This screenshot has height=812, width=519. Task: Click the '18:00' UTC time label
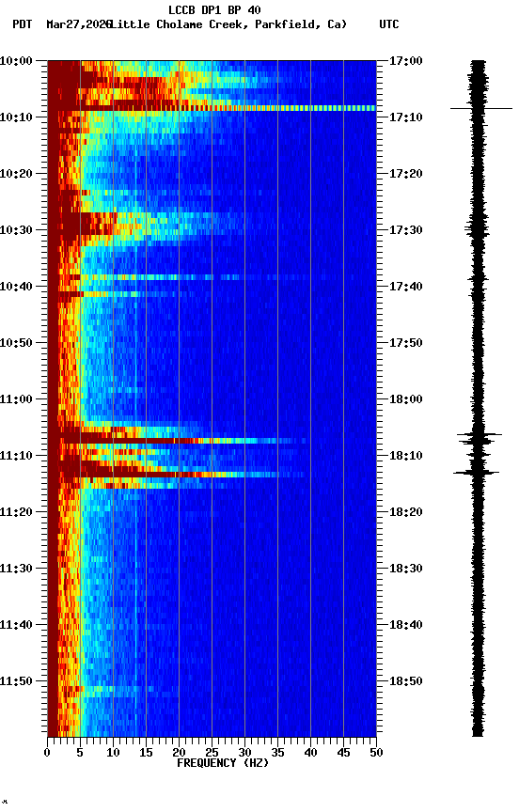point(406,399)
